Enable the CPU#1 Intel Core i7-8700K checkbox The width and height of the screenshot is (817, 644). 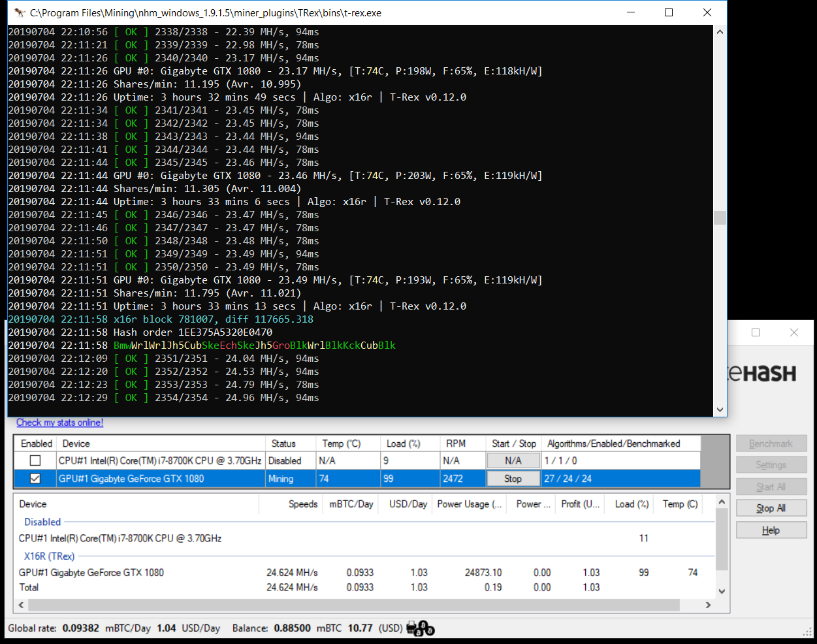(x=36, y=460)
